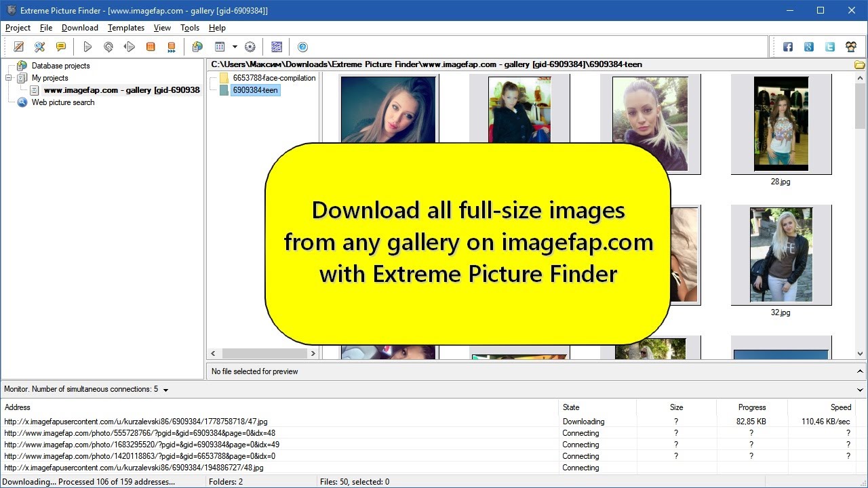Start download with the play icon
Screen dimensions: 868x488
tap(87, 47)
